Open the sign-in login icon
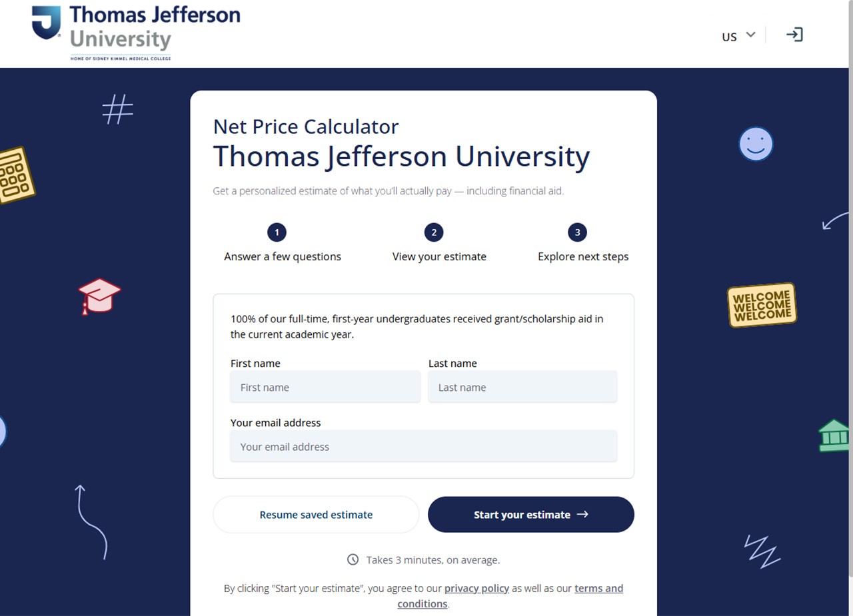853x616 pixels. click(794, 35)
